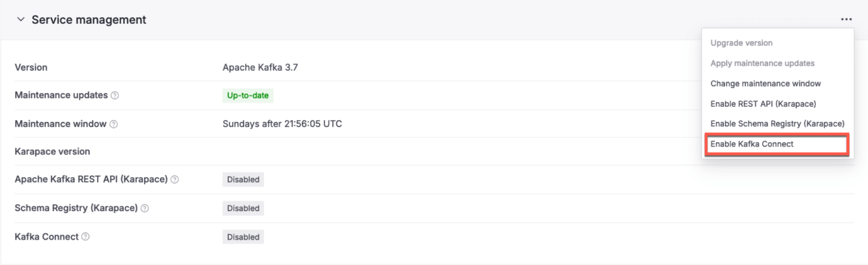
Task: Click the help icon next to Kafka Connect
Action: pyautogui.click(x=86, y=237)
